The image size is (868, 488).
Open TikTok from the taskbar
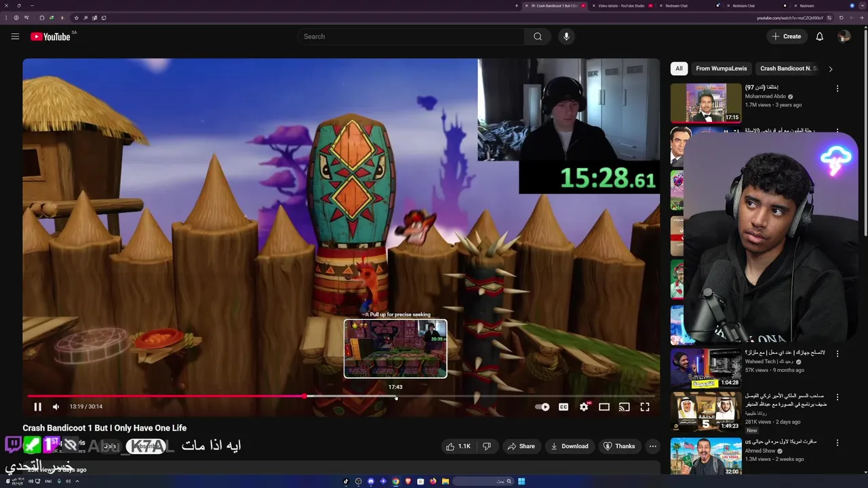pos(346,481)
